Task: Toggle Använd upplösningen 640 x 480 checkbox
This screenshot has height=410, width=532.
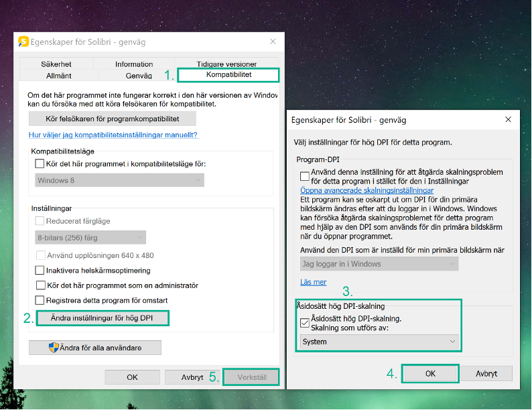Action: (41, 255)
